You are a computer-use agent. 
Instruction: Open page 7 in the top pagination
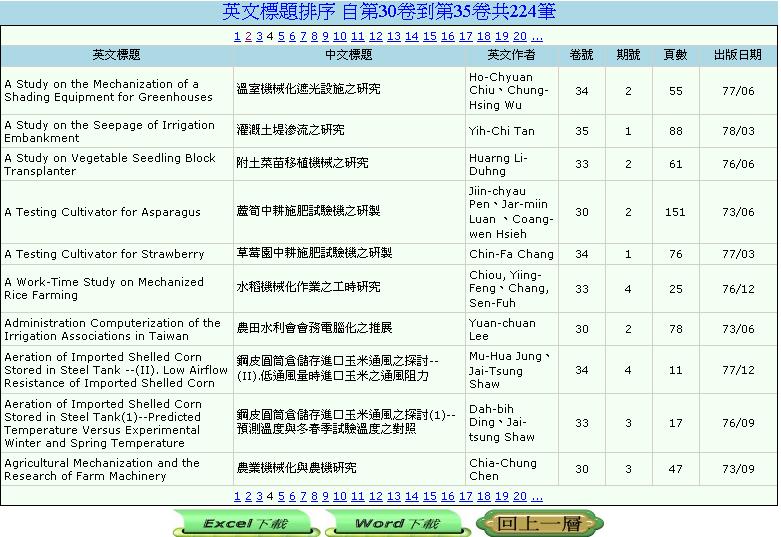303,36
